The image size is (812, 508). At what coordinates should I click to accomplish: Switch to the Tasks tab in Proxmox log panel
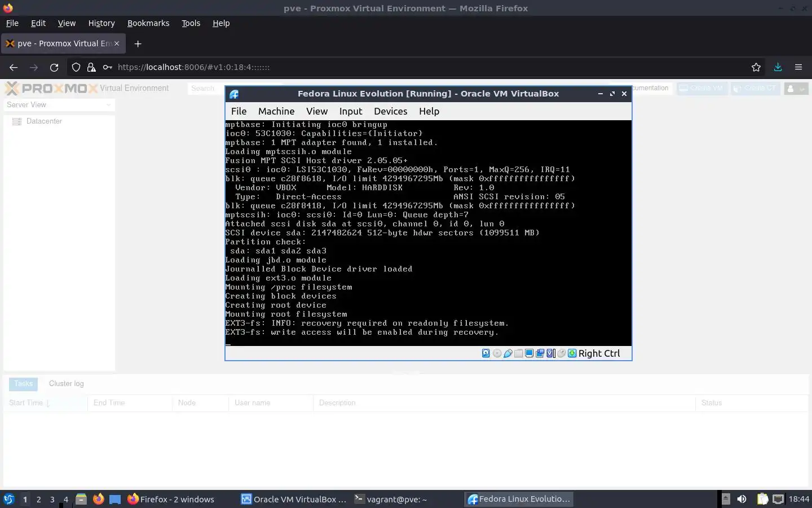click(23, 384)
